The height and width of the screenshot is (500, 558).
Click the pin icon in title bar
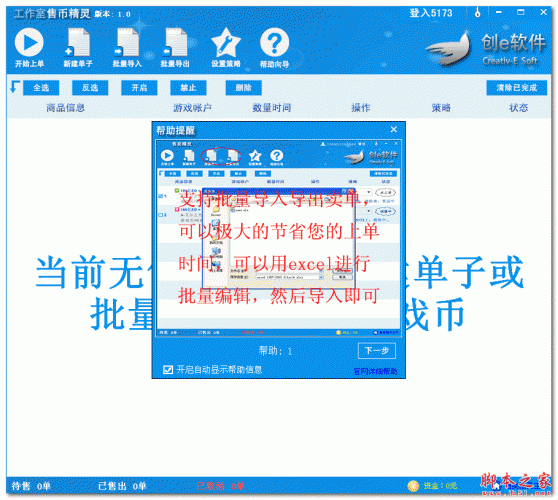coord(478,12)
